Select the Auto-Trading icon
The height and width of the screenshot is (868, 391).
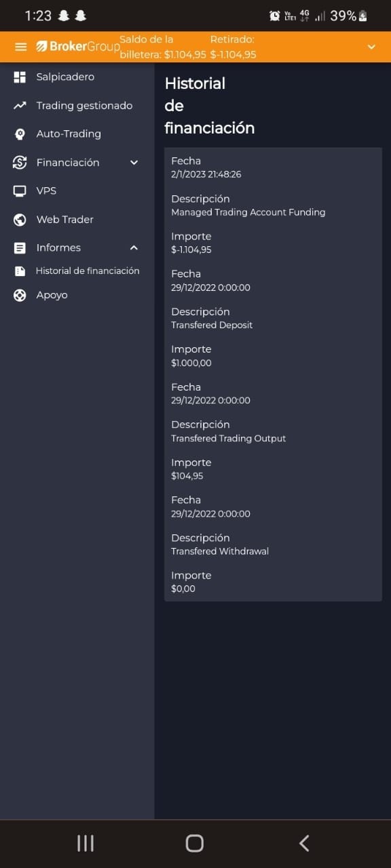tap(20, 134)
